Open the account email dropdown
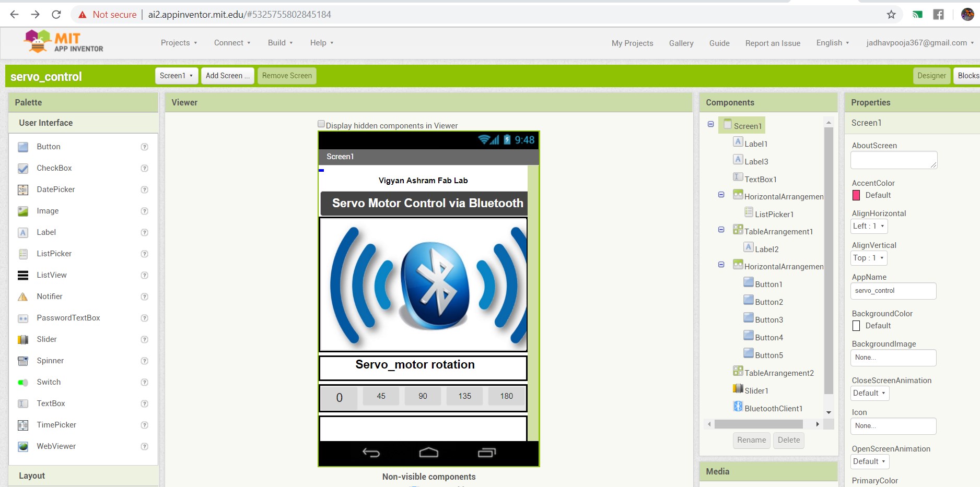The height and width of the screenshot is (487, 980). click(x=920, y=43)
